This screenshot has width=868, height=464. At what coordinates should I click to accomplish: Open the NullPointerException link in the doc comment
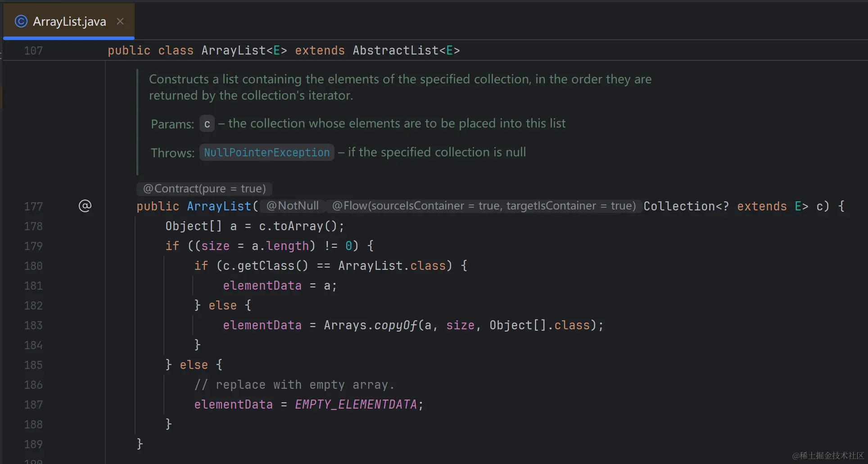click(x=267, y=152)
